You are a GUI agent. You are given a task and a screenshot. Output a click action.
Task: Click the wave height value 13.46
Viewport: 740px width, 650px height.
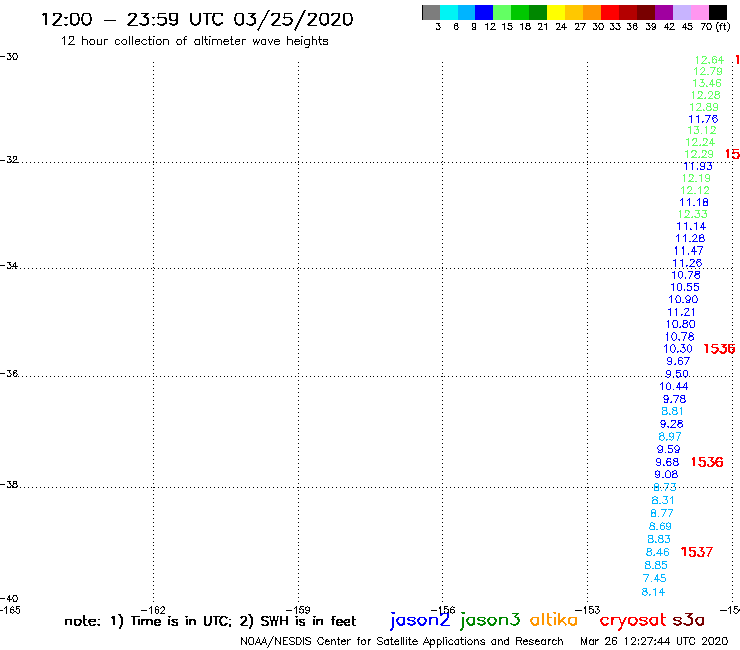(x=706, y=83)
